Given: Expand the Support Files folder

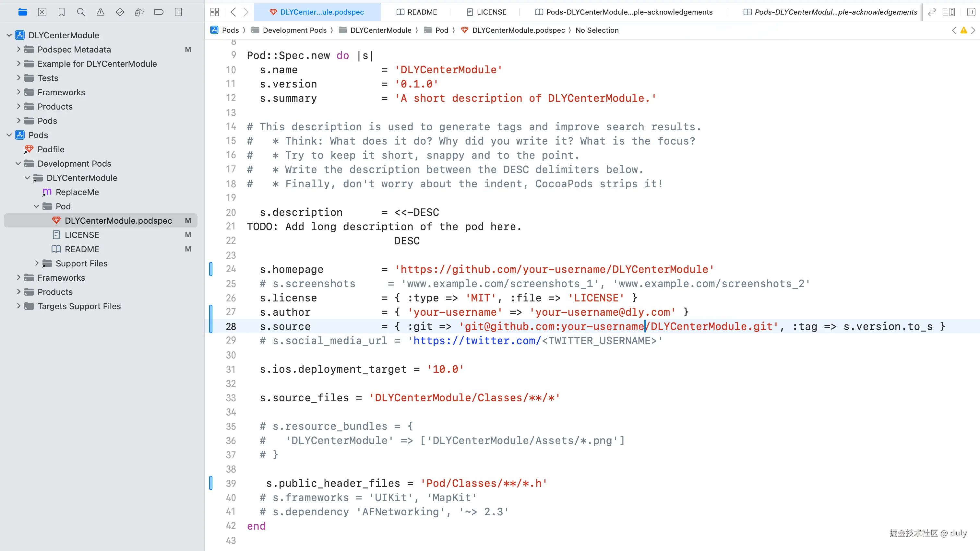Looking at the screenshot, I should pyautogui.click(x=37, y=264).
